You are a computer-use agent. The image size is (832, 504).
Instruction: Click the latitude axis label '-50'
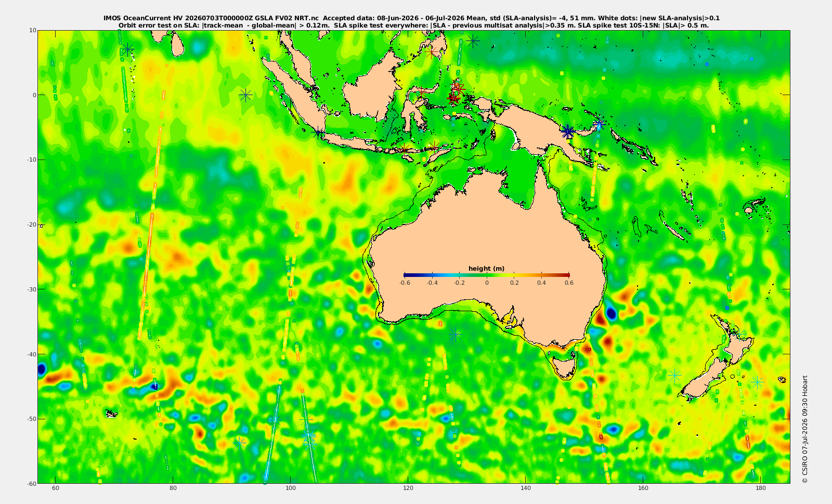pyautogui.click(x=31, y=419)
